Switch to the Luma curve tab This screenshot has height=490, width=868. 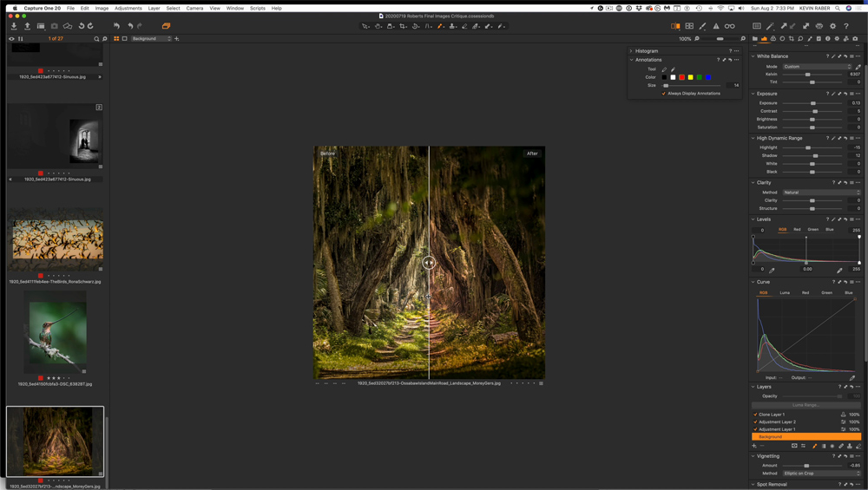click(x=785, y=293)
